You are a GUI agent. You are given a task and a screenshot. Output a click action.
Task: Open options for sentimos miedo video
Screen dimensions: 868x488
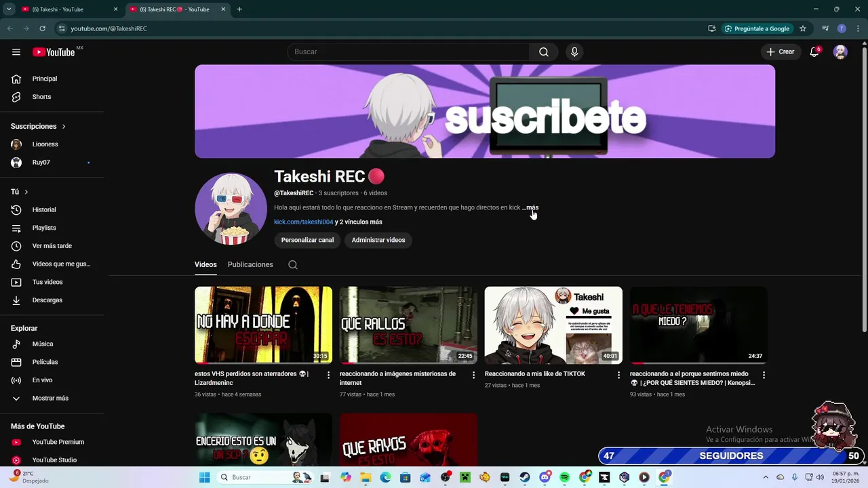point(764,375)
